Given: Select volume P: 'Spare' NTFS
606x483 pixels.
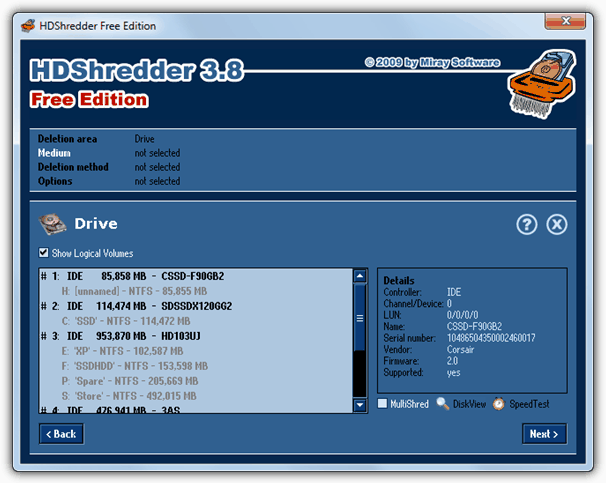Looking at the screenshot, I should pos(196,381).
